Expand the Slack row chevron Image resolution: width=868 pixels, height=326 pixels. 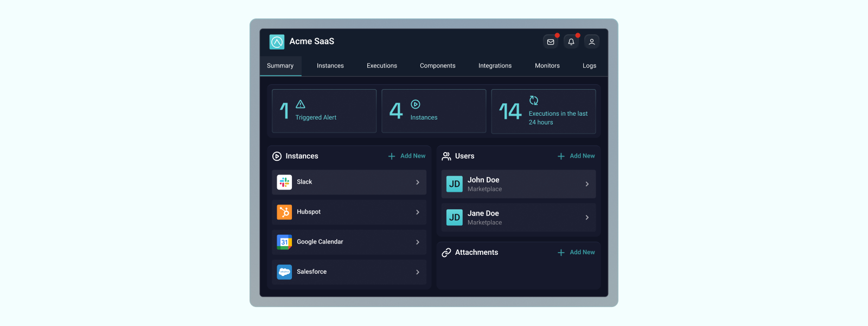pos(418,183)
